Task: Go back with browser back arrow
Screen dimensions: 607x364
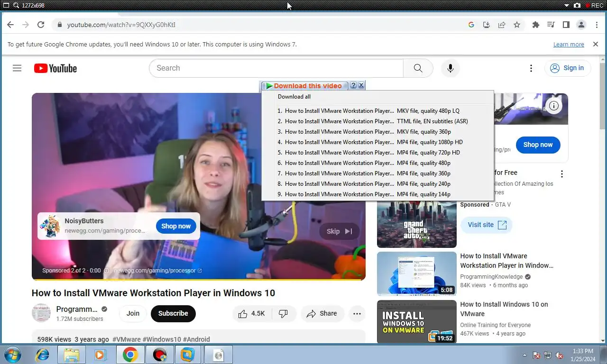Action: (x=10, y=25)
